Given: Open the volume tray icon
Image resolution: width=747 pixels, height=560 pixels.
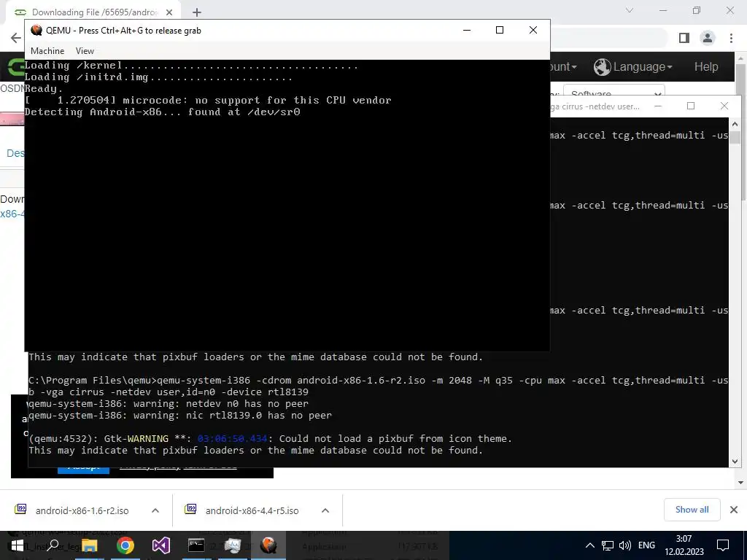Looking at the screenshot, I should point(624,545).
